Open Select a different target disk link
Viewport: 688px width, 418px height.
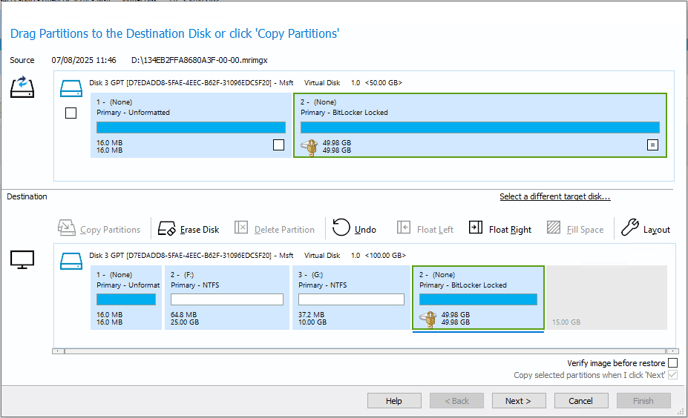tap(555, 196)
